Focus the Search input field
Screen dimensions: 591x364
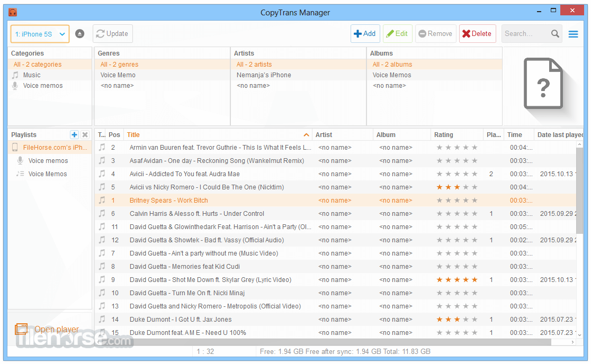pyautogui.click(x=525, y=34)
